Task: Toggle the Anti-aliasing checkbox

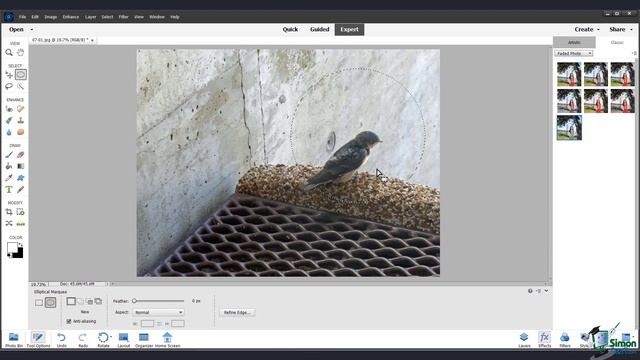Action: point(69,322)
